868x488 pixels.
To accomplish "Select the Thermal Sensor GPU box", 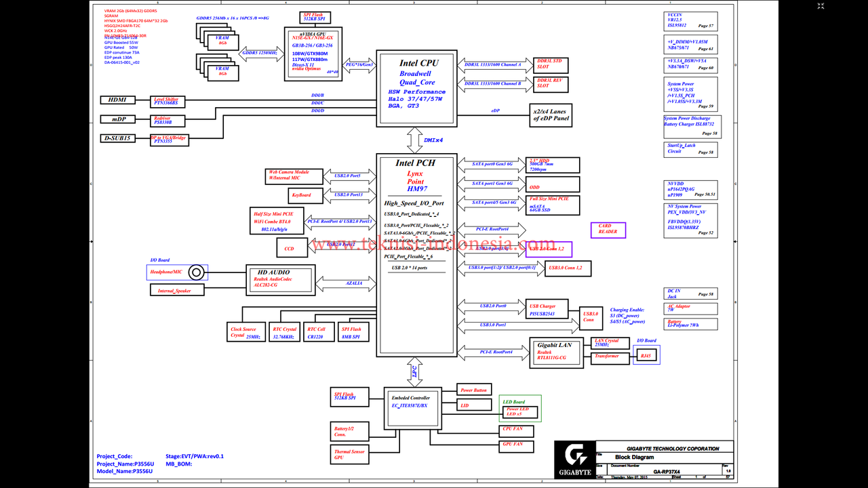I will click(351, 454).
